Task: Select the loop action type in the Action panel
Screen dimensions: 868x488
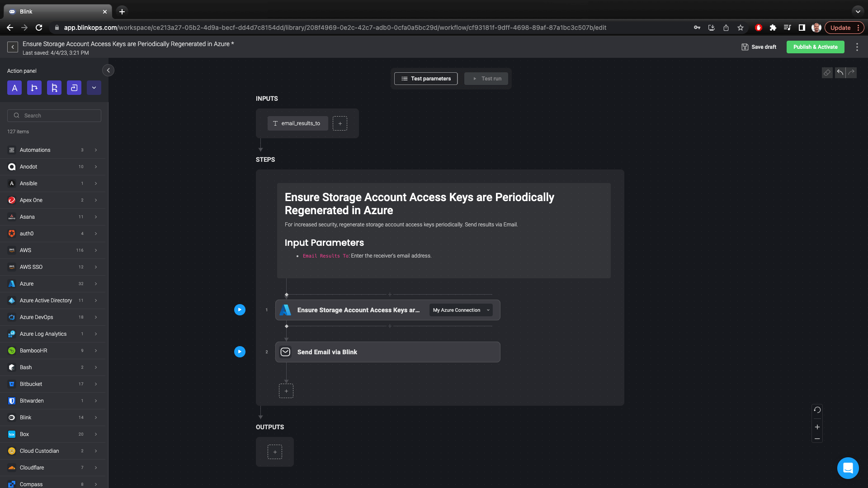Action: click(74, 88)
